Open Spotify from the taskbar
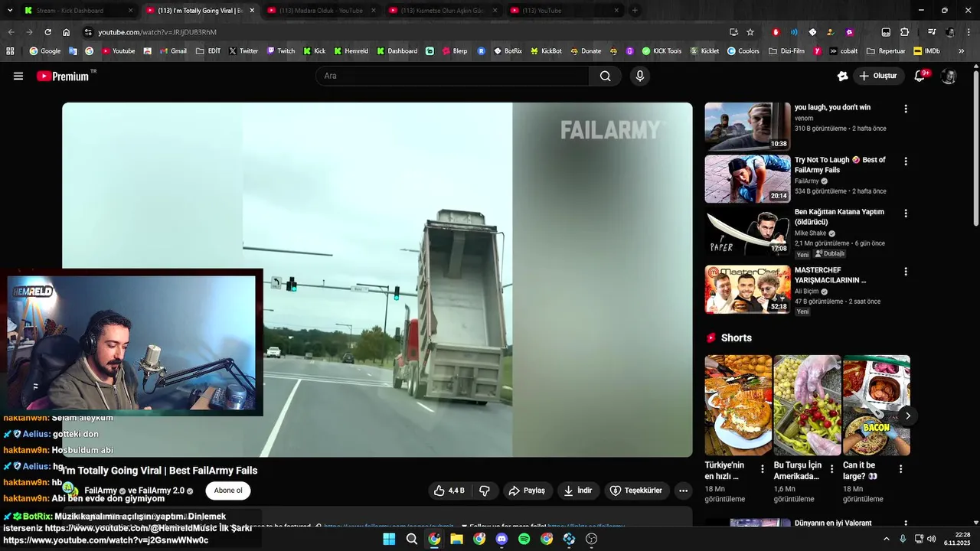980x551 pixels. [x=524, y=539]
